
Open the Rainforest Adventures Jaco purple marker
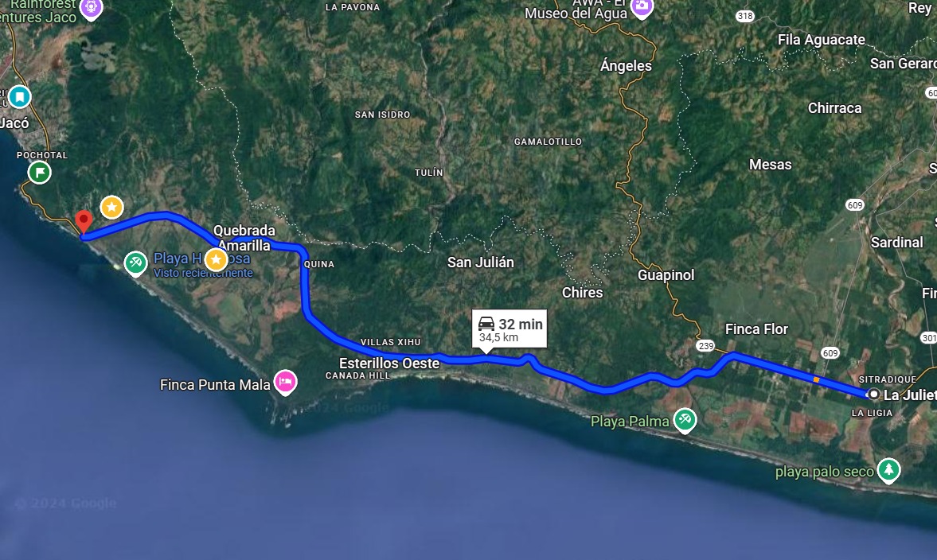(x=91, y=9)
